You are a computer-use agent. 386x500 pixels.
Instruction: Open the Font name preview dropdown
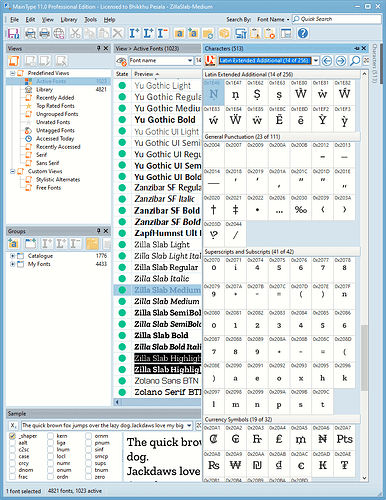pos(190,61)
